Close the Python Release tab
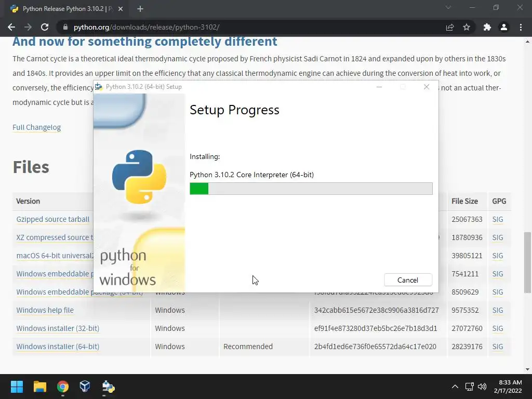Viewport: 532px width, 399px height. point(121,9)
